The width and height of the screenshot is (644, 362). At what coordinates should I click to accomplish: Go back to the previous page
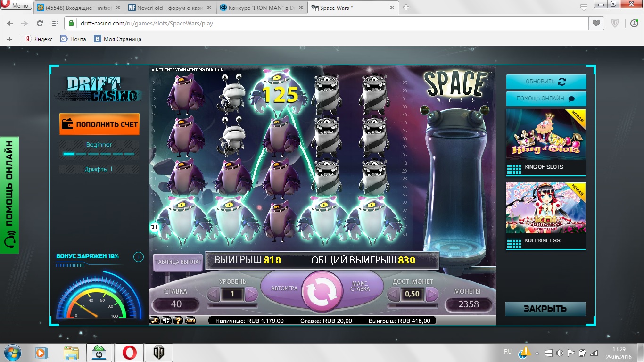pos(10,24)
